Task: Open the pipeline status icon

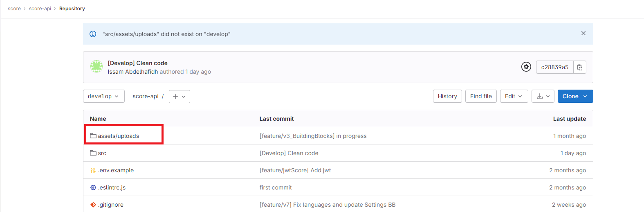Action: point(526,67)
